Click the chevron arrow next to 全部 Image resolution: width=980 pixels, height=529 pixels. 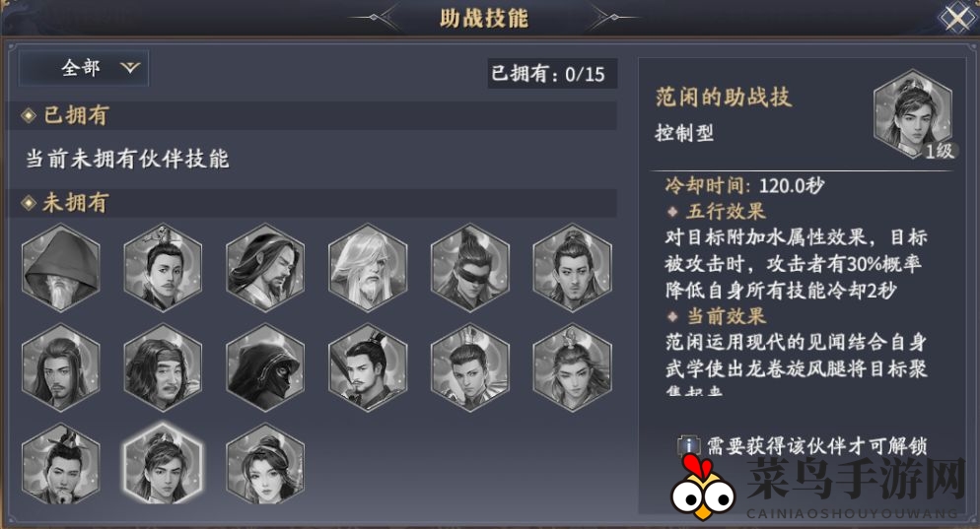click(x=130, y=67)
